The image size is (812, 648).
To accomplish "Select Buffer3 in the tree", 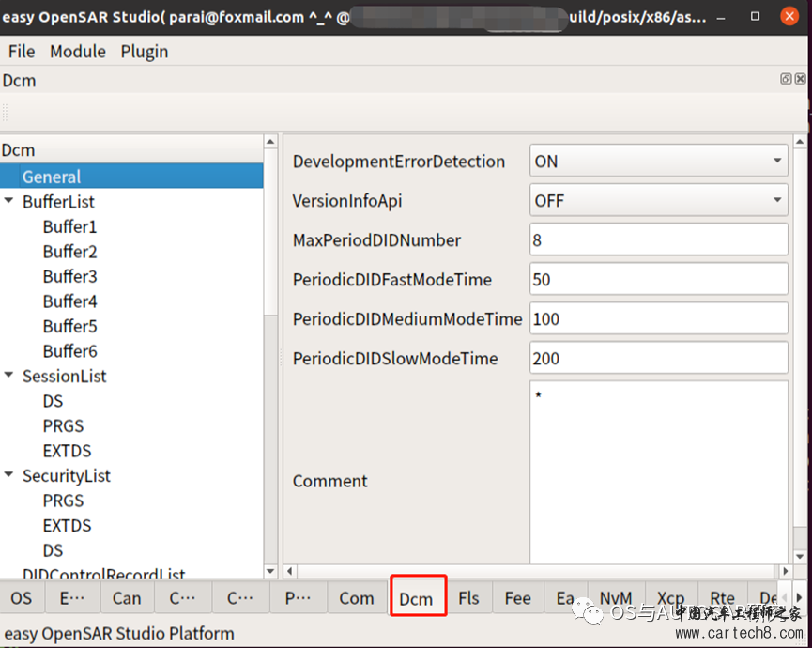I will point(69,276).
